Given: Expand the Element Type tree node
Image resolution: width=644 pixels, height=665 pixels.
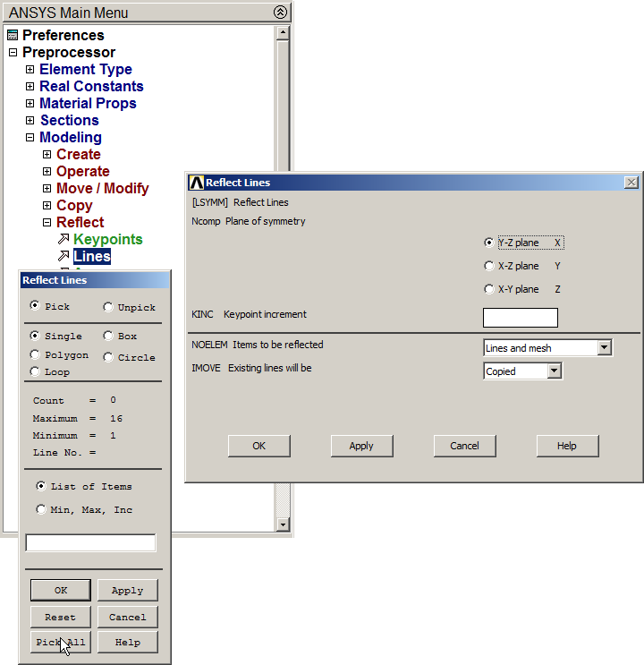Looking at the screenshot, I should point(30,70).
